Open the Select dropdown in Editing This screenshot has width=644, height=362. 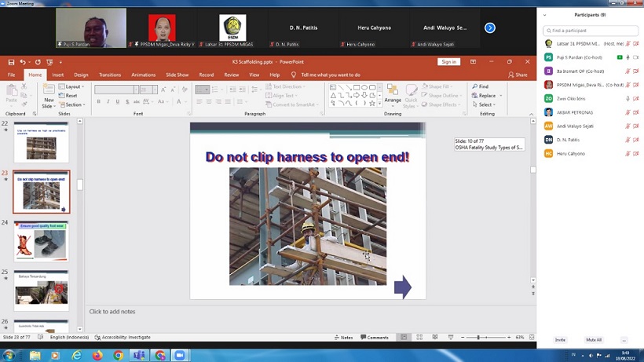click(x=484, y=104)
